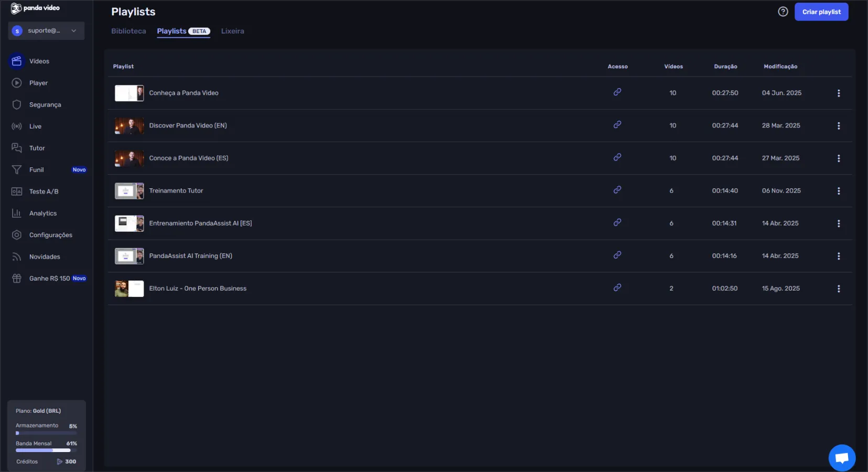868x472 pixels.
Task: Click the Vídeos column header
Action: click(x=674, y=67)
